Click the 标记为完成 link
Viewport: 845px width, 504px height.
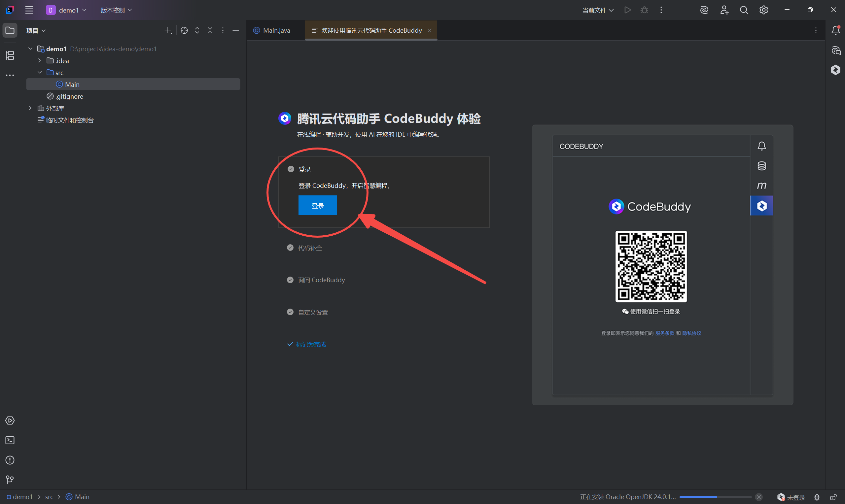pyautogui.click(x=310, y=344)
